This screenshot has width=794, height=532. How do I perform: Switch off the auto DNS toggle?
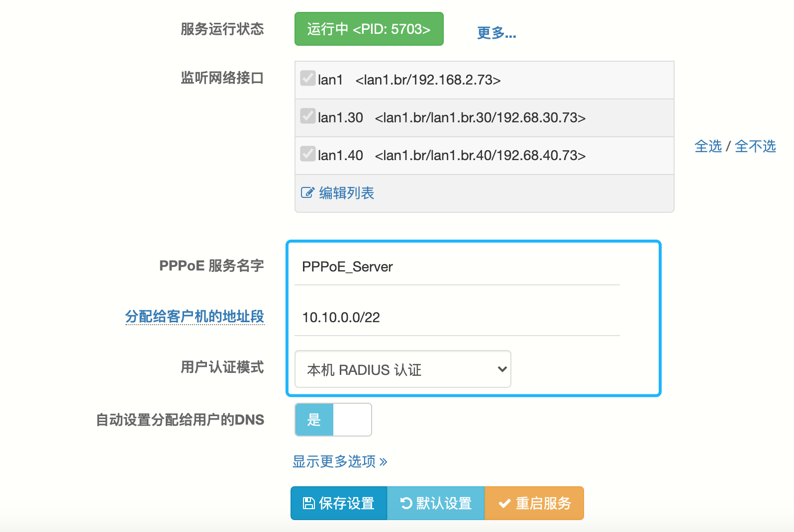pos(333,420)
